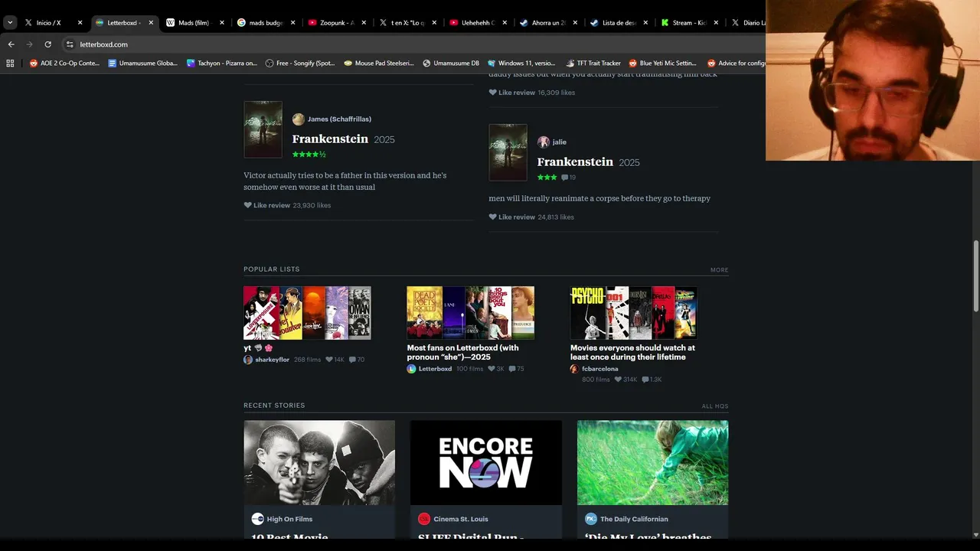980x551 pixels.
Task: Open The Daily Californian publisher link
Action: pos(634,519)
